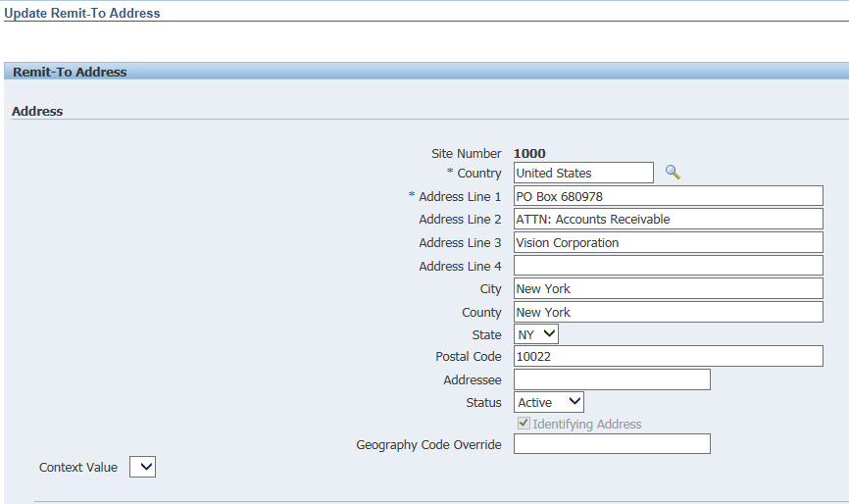Focus Address Line 3 Vision Corporation field

point(668,242)
